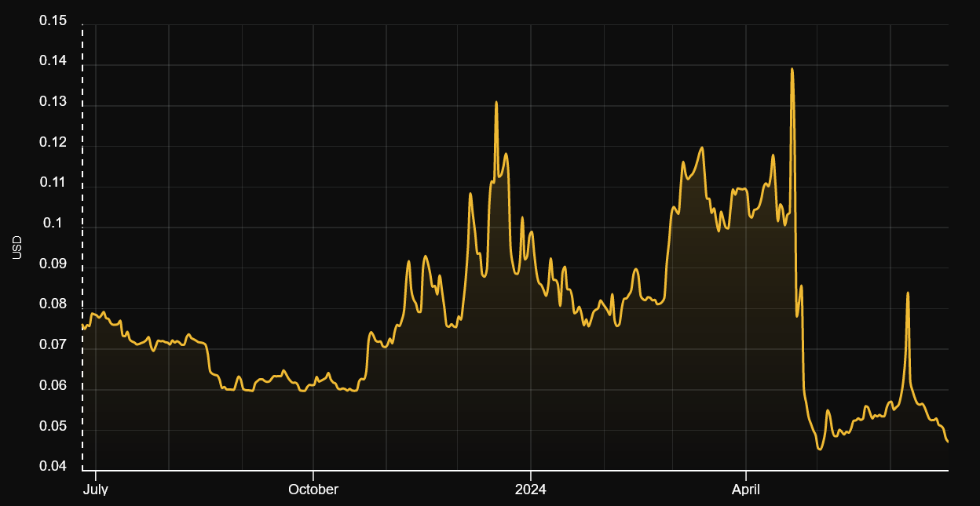
Task: Click the April x-axis label
Action: pos(745,490)
